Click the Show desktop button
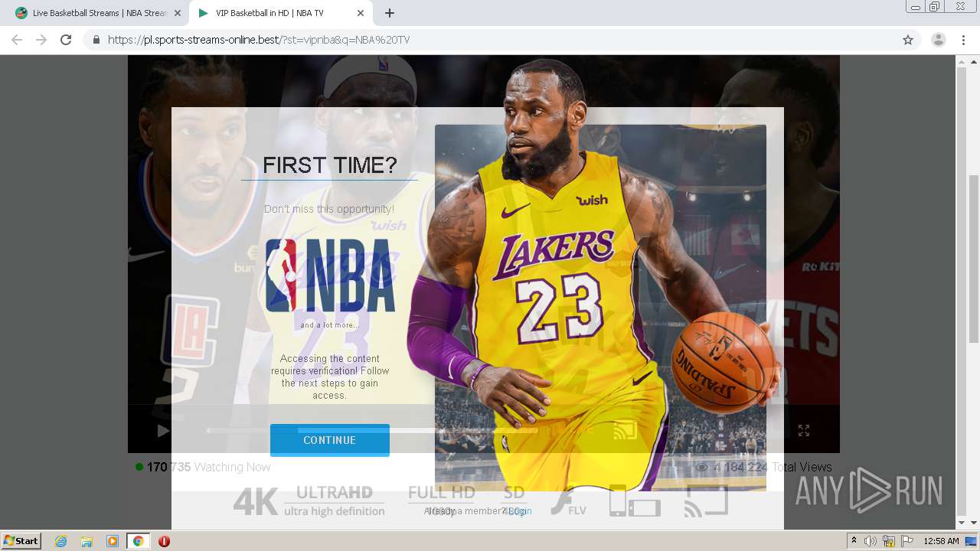 pos(972,541)
